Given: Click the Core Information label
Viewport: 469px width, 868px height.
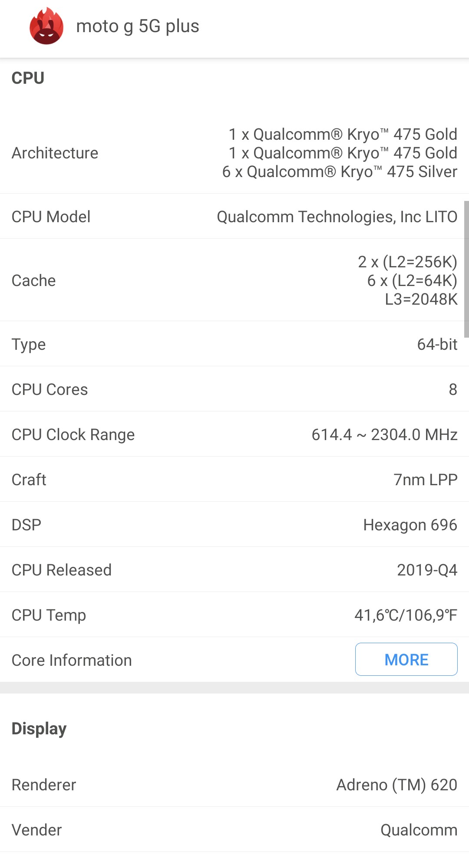Looking at the screenshot, I should click(x=72, y=660).
